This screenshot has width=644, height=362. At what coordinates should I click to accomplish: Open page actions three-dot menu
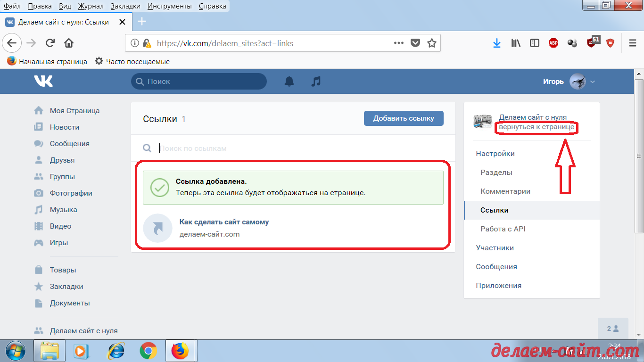click(399, 43)
